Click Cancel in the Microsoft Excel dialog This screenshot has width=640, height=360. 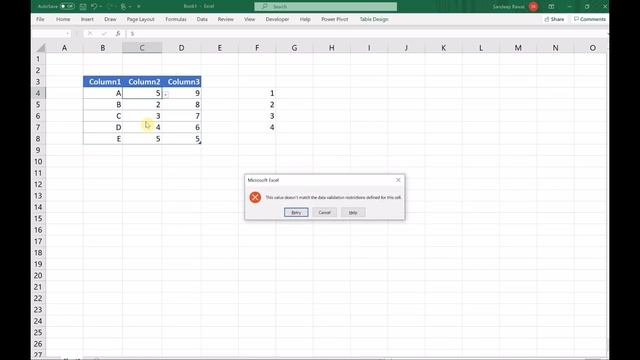pos(324,212)
